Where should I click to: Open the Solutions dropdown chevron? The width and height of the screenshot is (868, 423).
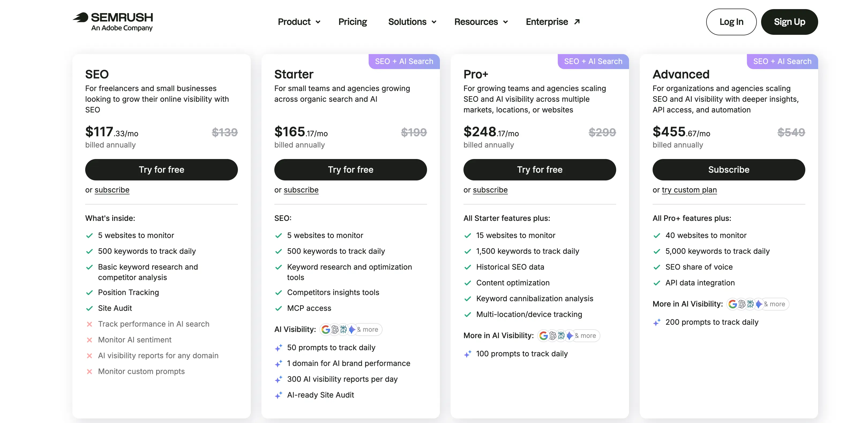coord(434,22)
